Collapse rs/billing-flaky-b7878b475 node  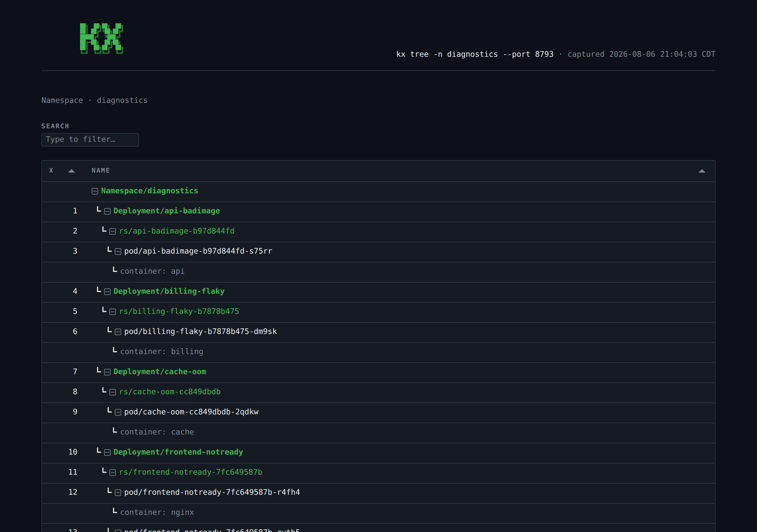coord(113,312)
